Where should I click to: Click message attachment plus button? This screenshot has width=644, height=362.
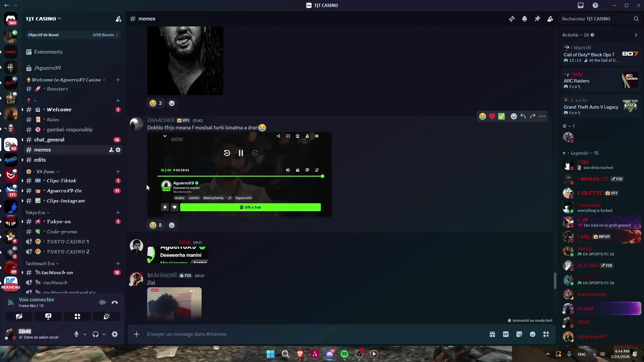pyautogui.click(x=136, y=334)
